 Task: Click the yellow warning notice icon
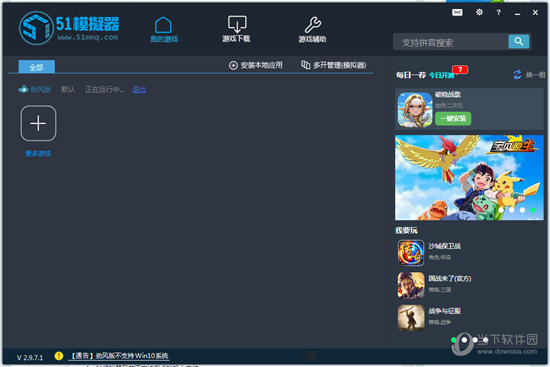click(59, 356)
